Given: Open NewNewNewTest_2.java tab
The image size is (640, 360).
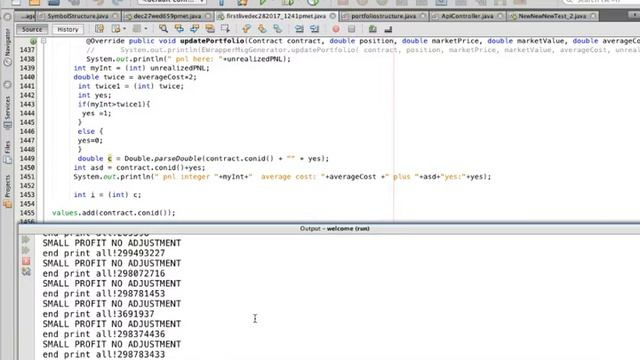Looking at the screenshot, I should (x=552, y=16).
